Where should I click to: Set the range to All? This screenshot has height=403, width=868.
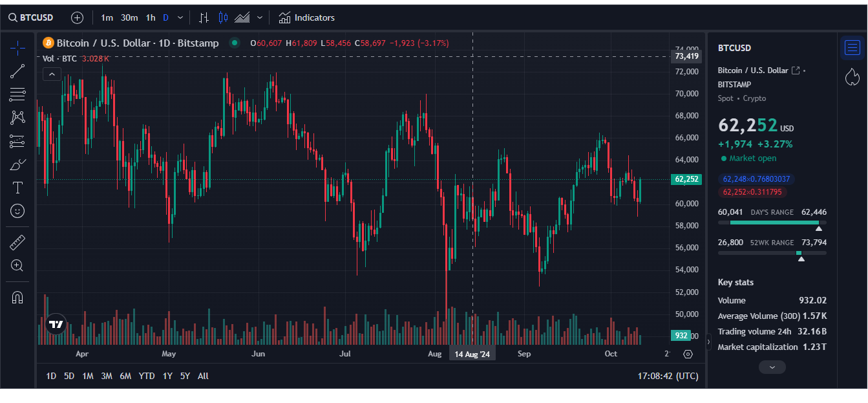[203, 376]
